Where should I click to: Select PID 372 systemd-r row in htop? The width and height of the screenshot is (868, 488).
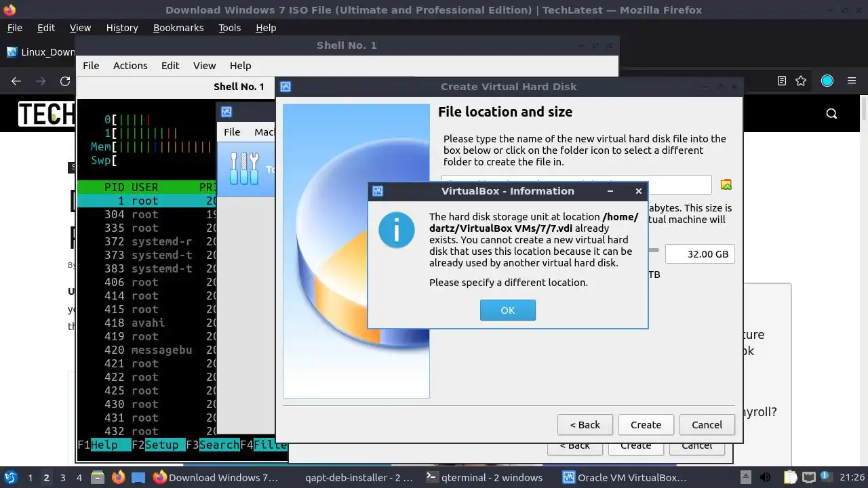[147, 241]
